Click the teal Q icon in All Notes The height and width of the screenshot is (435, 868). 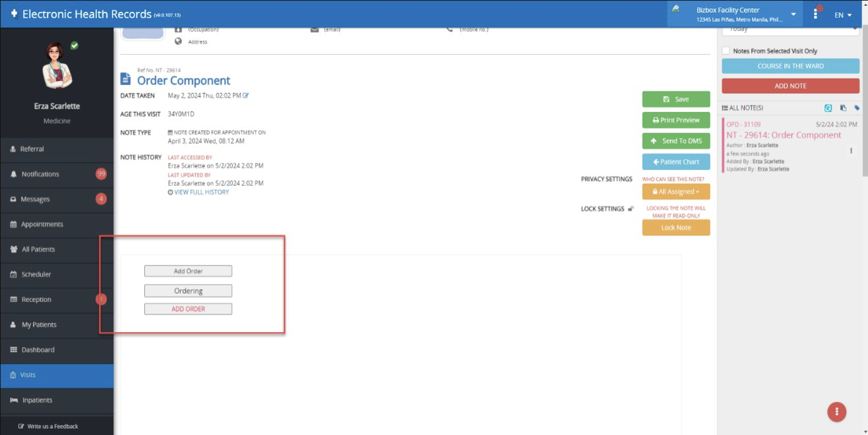[x=828, y=108]
